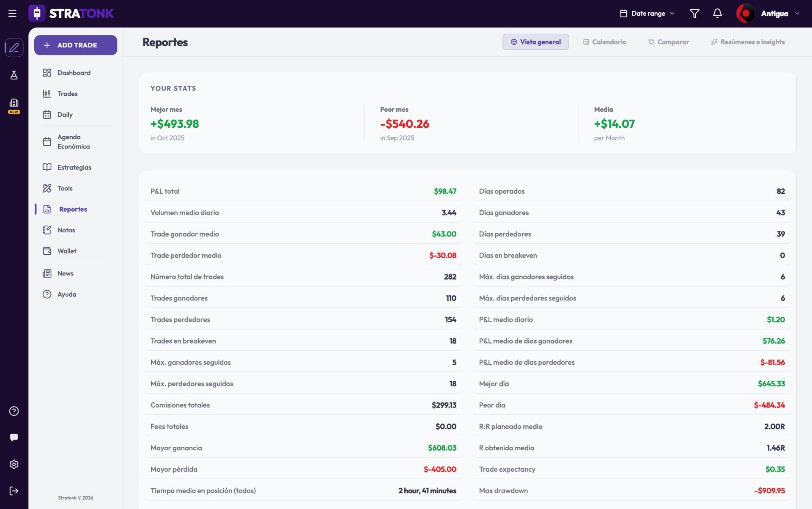Screen dimensions: 812x509
Task: Open notifications bell icon
Action: (717, 14)
